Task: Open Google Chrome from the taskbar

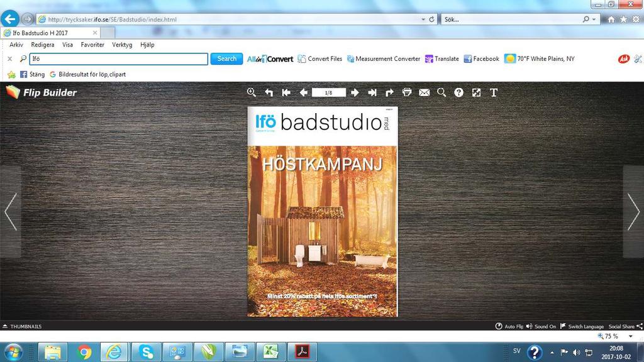Action: click(84, 352)
